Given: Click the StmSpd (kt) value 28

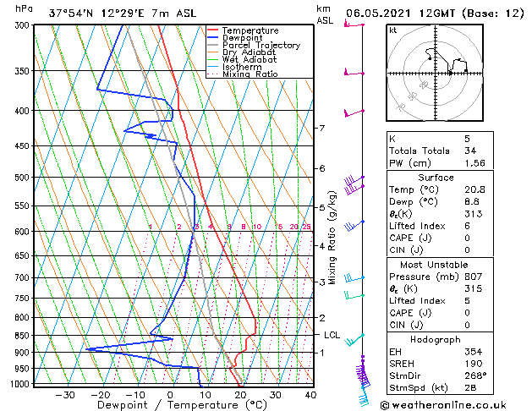Looking at the screenshot, I should 470,387.
